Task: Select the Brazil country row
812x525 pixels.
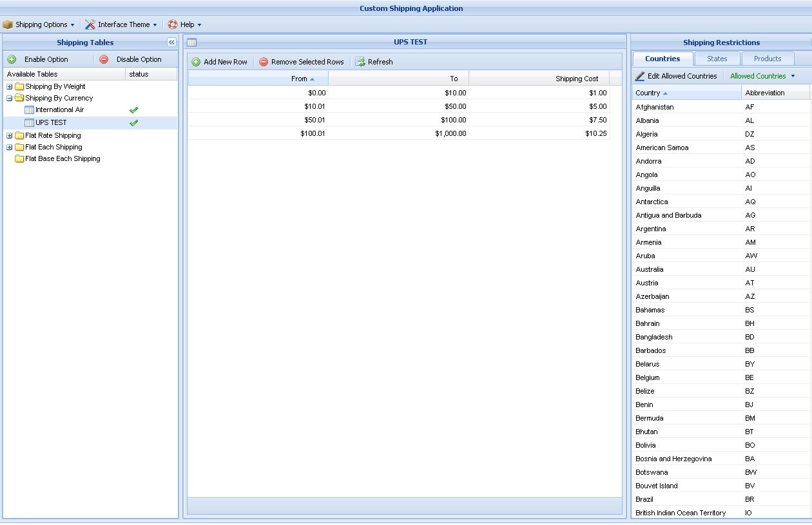Action: click(x=721, y=499)
